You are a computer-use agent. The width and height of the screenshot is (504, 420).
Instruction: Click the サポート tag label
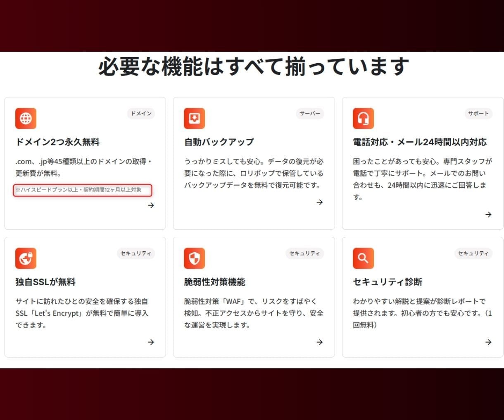478,113
